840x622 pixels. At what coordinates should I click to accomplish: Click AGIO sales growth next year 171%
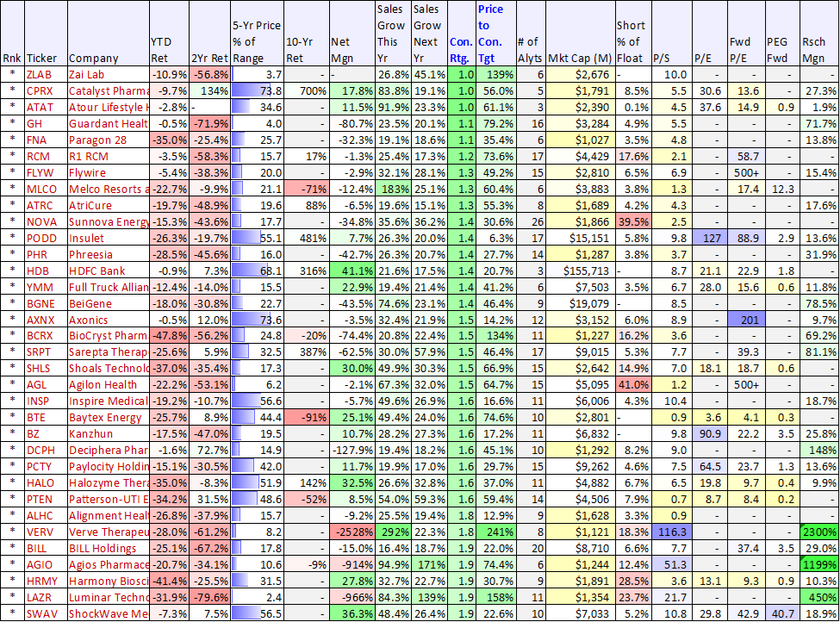click(x=429, y=565)
